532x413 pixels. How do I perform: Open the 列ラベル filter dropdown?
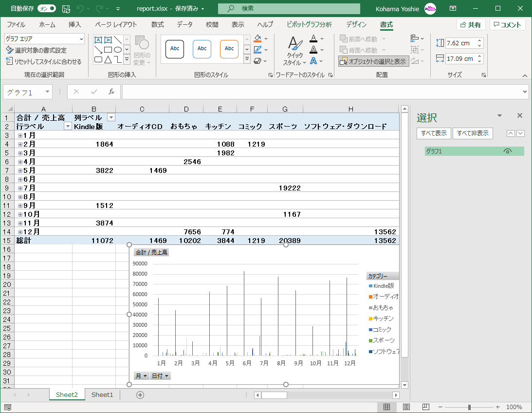(x=111, y=117)
